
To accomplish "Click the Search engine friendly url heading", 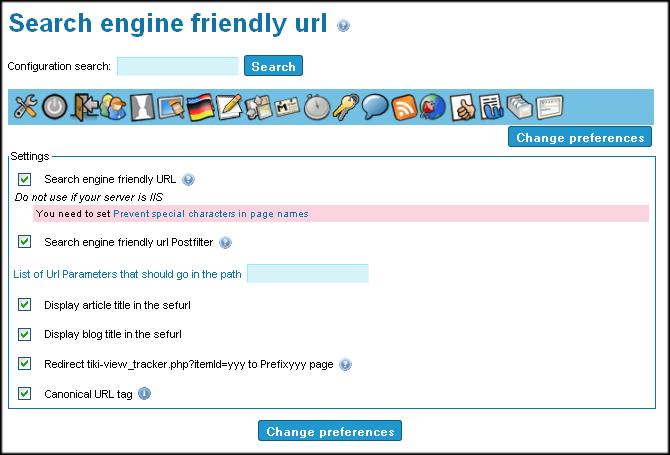I will click(x=168, y=23).
